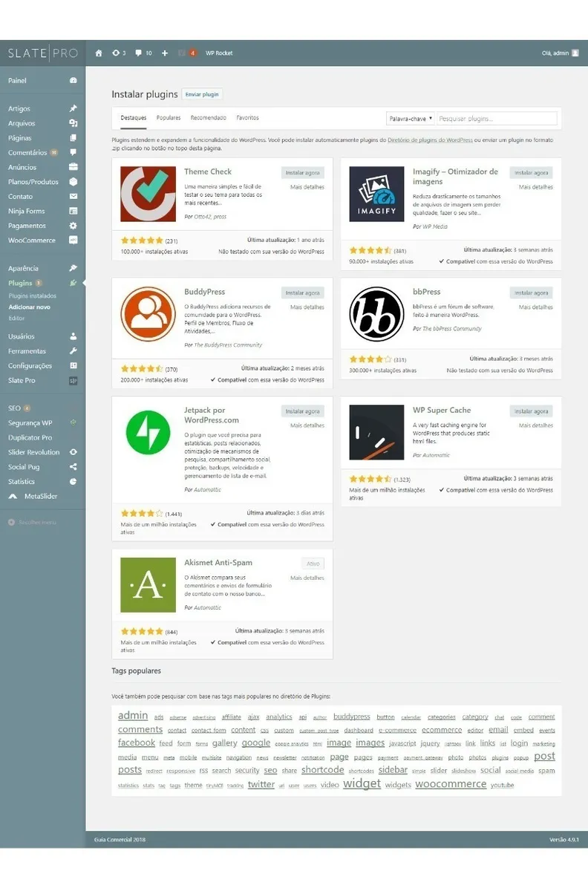Open Mais detalhes for Akismet Anti-Spam
Image resolution: width=588 pixels, height=891 pixels.
coord(307,578)
